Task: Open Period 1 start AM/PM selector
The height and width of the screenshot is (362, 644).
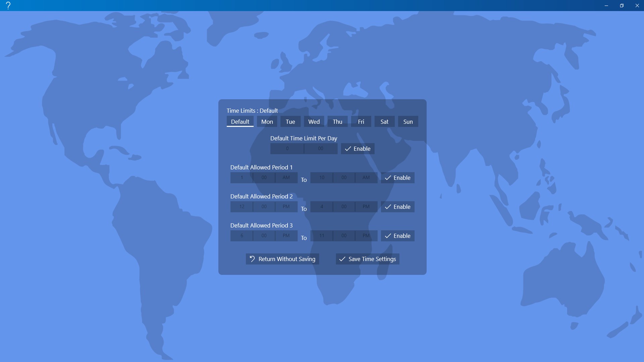Action: pyautogui.click(x=286, y=178)
